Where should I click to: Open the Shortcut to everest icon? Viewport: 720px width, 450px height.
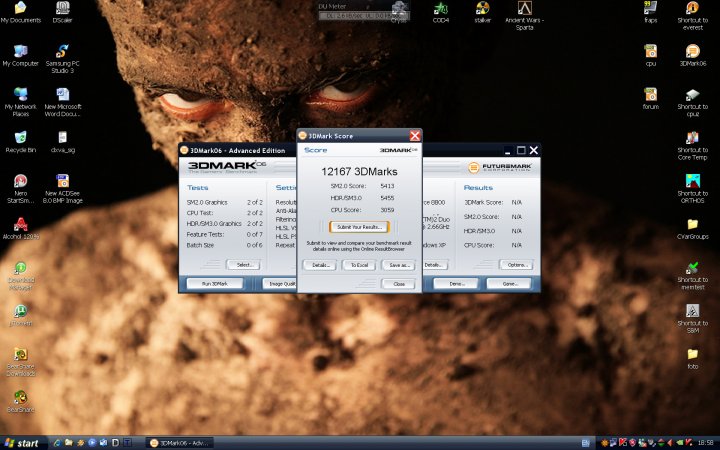tap(692, 15)
